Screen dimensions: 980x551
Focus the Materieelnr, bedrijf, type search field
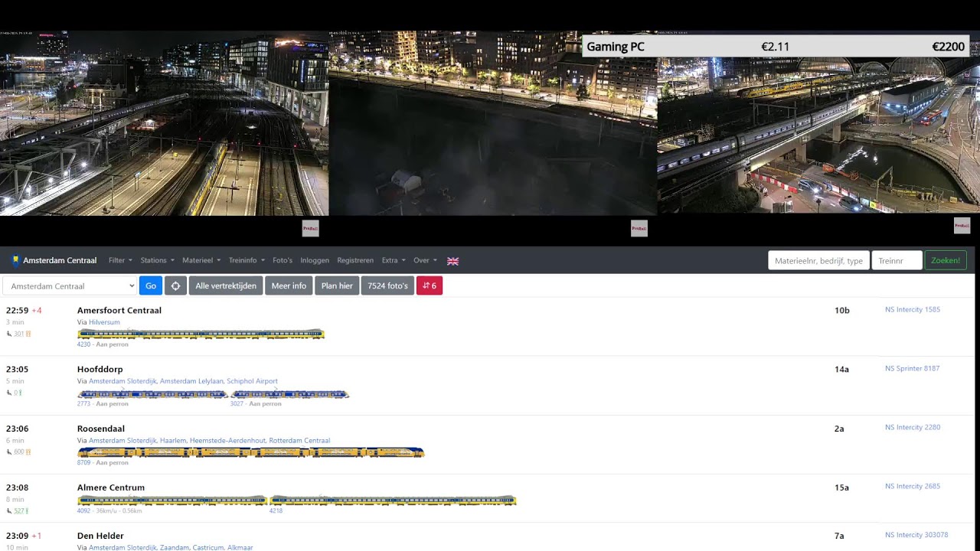[x=818, y=260]
